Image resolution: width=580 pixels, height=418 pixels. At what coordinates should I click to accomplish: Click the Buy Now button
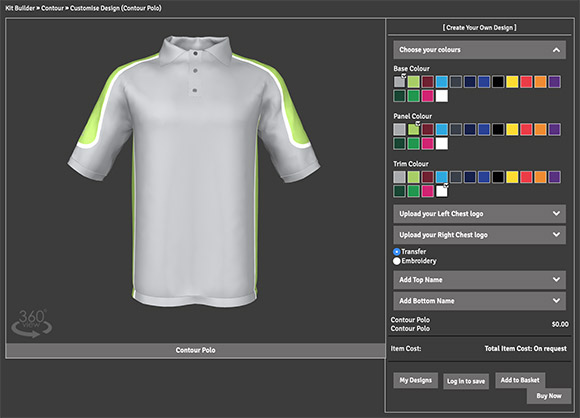tap(549, 396)
